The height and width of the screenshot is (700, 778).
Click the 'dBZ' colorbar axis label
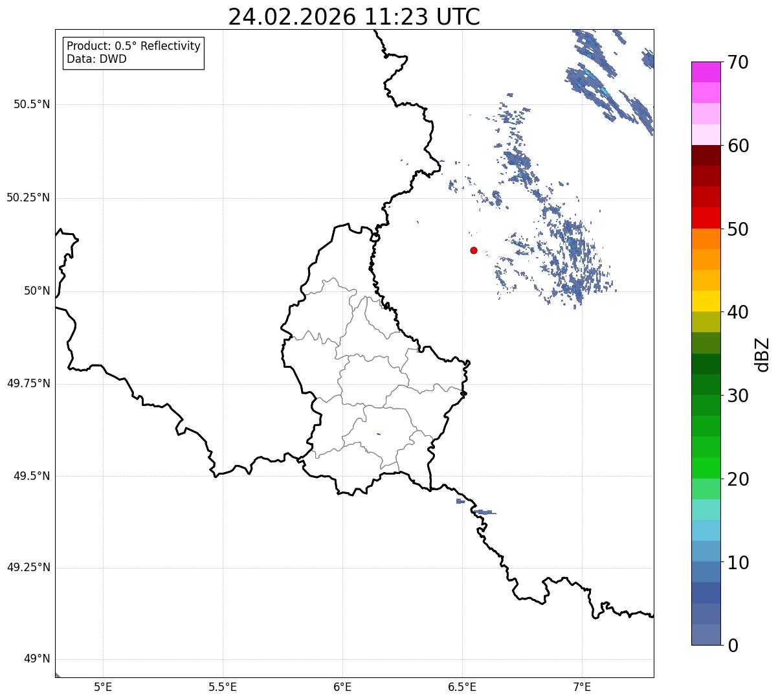point(762,354)
